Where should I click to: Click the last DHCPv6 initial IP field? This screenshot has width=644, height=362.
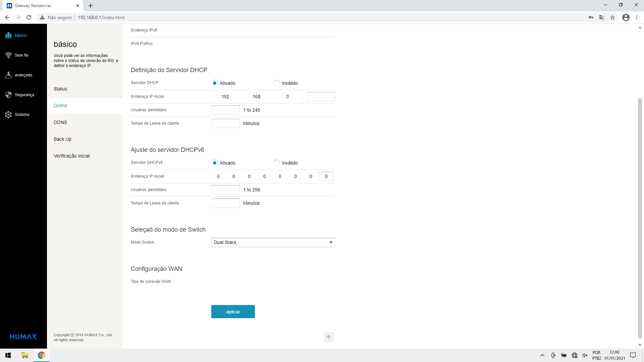[x=326, y=176]
